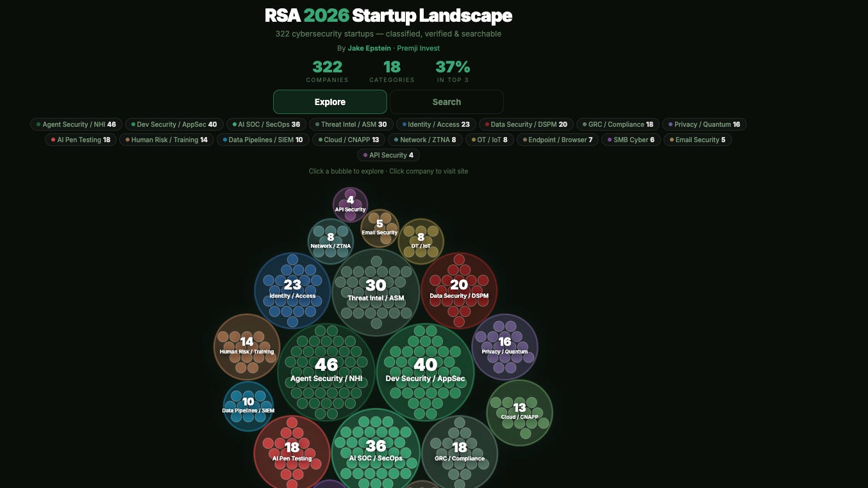Switch to the Search tab
Viewport: 868px width, 488px height.
(447, 102)
